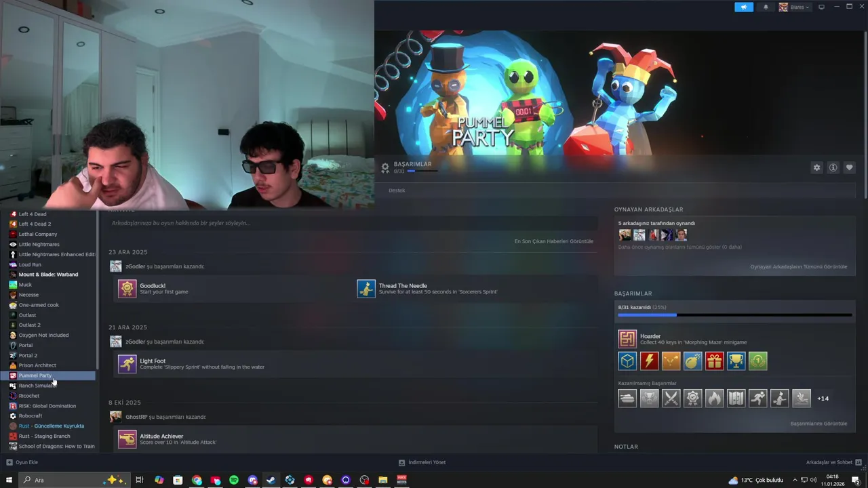Image resolution: width=868 pixels, height=488 pixels.
Task: Open first friend avatar in Oynayan Arkadaşlar
Action: [625, 235]
